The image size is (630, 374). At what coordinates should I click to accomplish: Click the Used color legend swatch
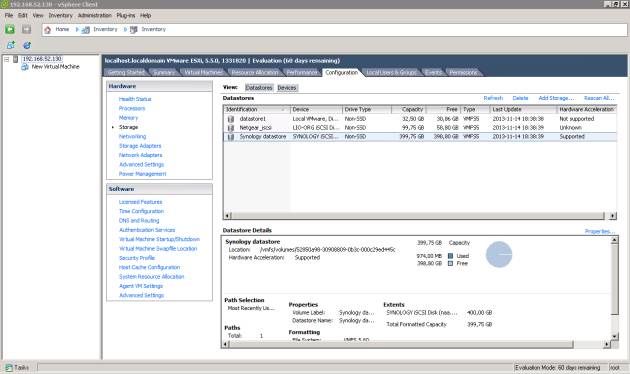[x=450, y=256]
